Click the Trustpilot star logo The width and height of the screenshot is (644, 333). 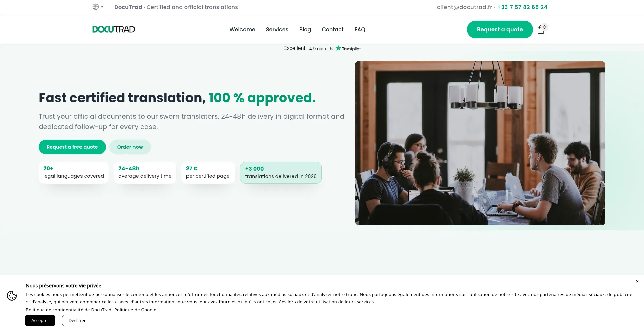[348, 48]
